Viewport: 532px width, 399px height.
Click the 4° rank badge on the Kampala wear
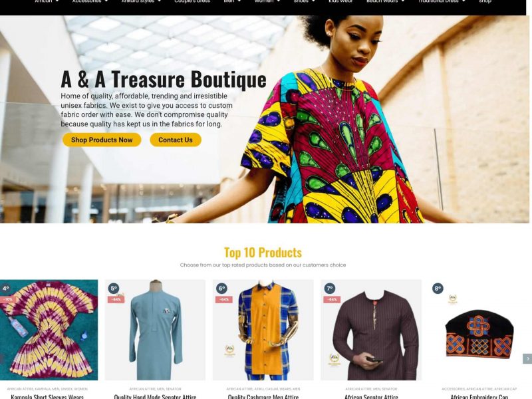pyautogui.click(x=6, y=289)
